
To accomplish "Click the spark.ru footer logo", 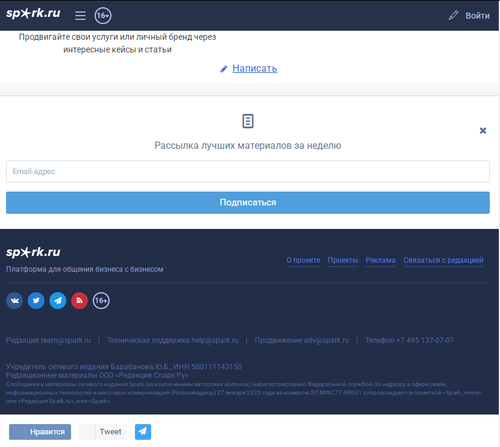I will click(33, 252).
